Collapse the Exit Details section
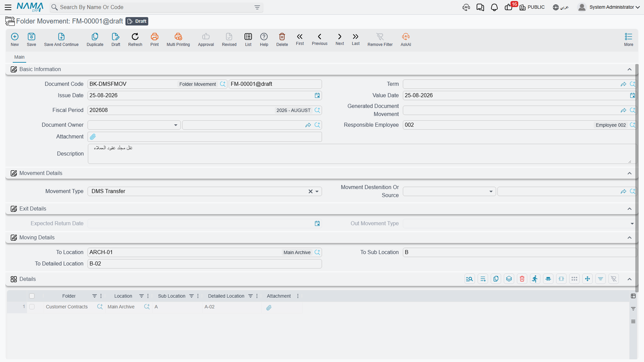644x362 pixels. pos(630,209)
